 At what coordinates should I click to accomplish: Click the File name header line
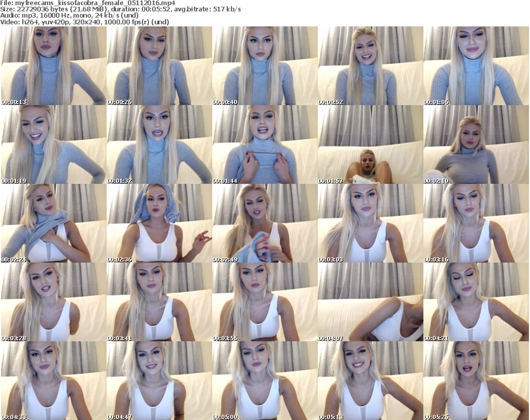click(x=87, y=3)
